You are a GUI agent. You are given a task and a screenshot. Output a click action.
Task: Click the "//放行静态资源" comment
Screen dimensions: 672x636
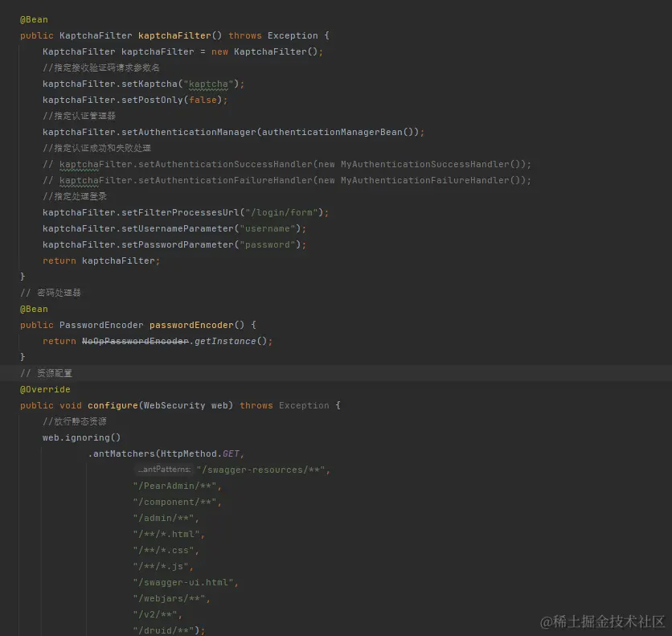pos(75,421)
